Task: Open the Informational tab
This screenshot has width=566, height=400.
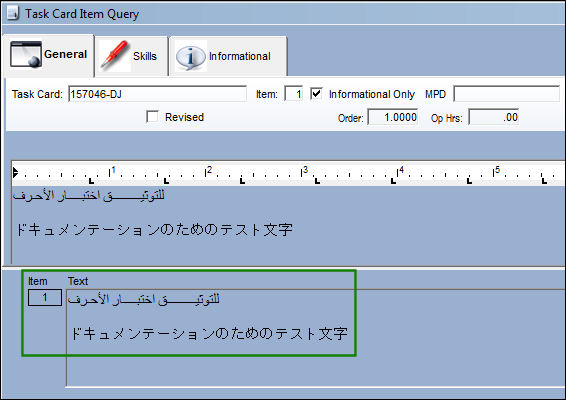Action: 228,56
